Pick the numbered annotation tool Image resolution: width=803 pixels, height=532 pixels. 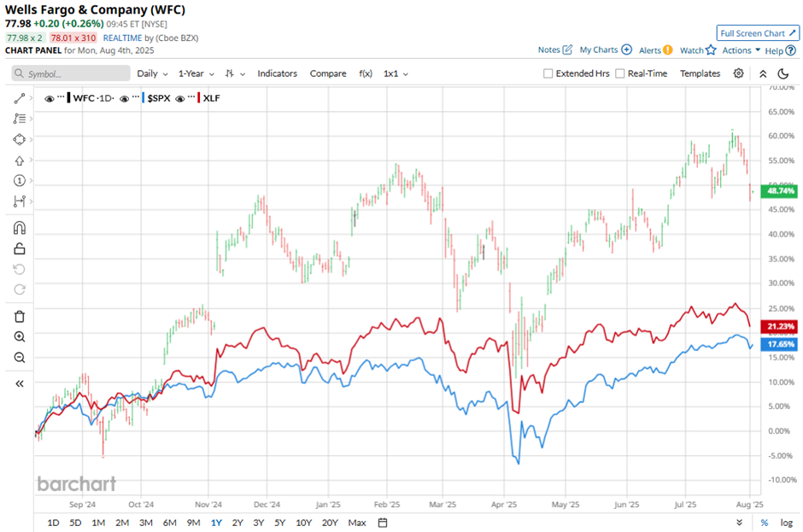tap(19, 180)
